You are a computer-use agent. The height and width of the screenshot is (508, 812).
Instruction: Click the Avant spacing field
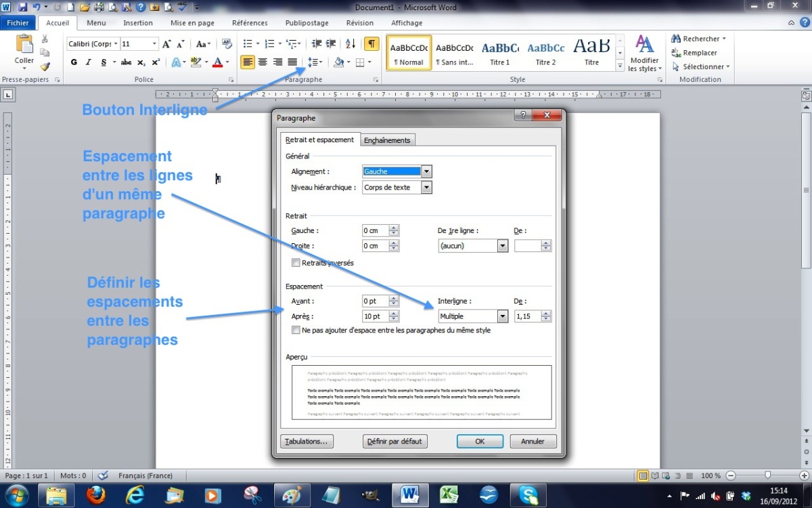pos(376,301)
